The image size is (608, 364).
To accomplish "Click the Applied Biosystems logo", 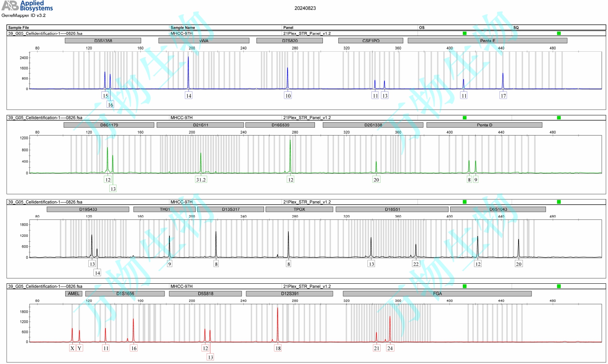I will pyautogui.click(x=27, y=6).
